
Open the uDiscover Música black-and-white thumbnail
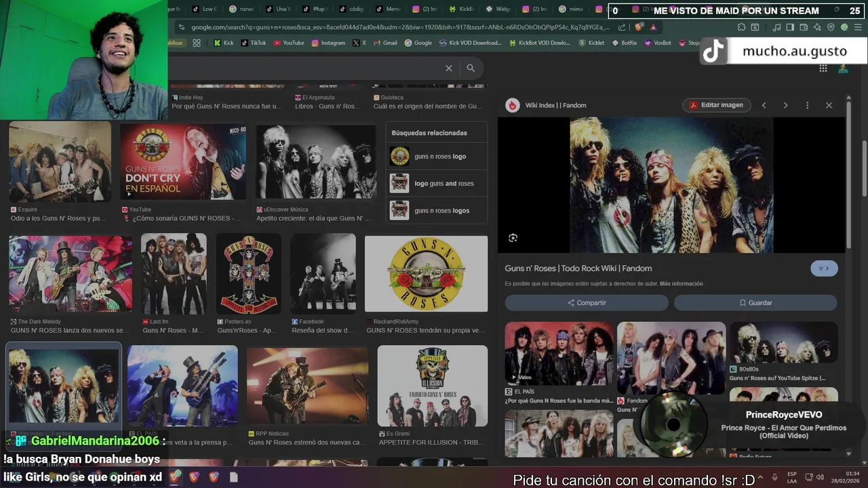click(316, 162)
